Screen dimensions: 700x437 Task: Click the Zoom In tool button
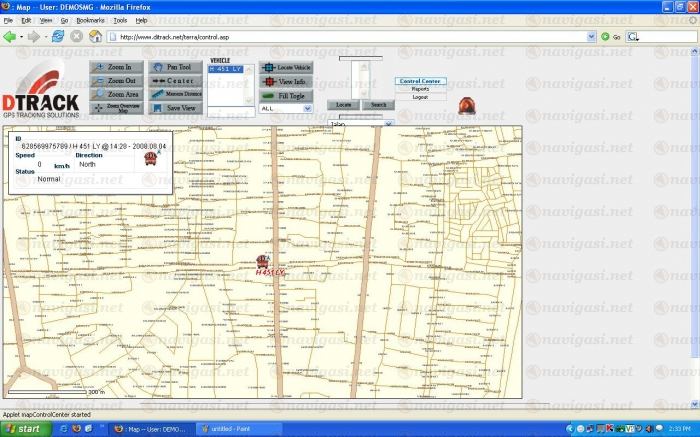(x=117, y=67)
